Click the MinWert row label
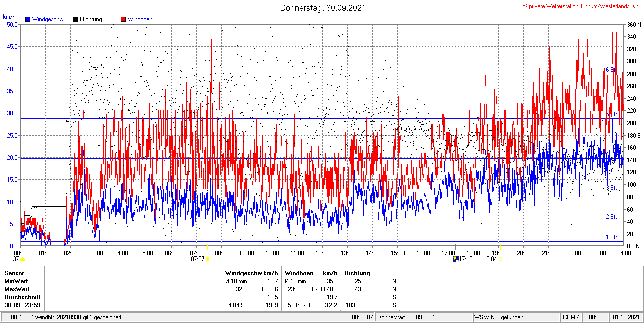The image size is (644, 323). [16, 281]
